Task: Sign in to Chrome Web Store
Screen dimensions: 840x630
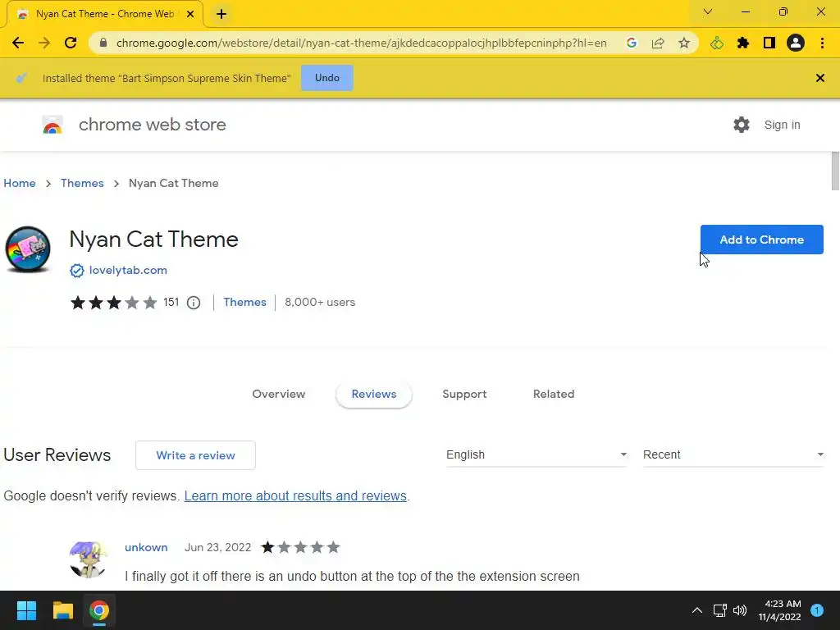Action: [782, 125]
